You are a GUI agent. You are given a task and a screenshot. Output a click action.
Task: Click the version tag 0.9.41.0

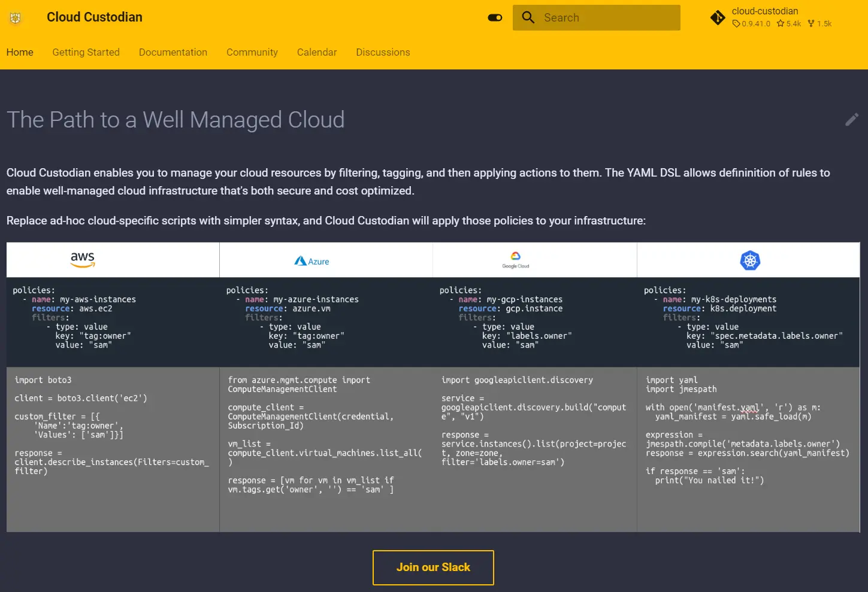[x=752, y=24]
